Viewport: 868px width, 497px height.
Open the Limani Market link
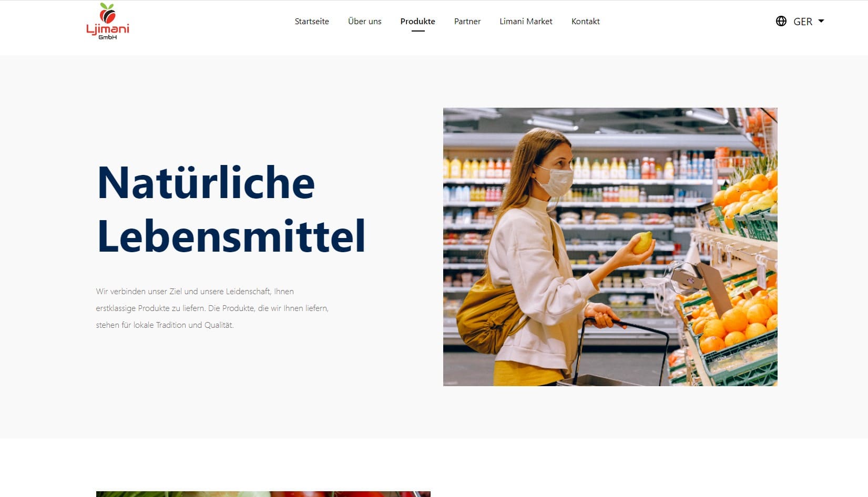(x=526, y=22)
